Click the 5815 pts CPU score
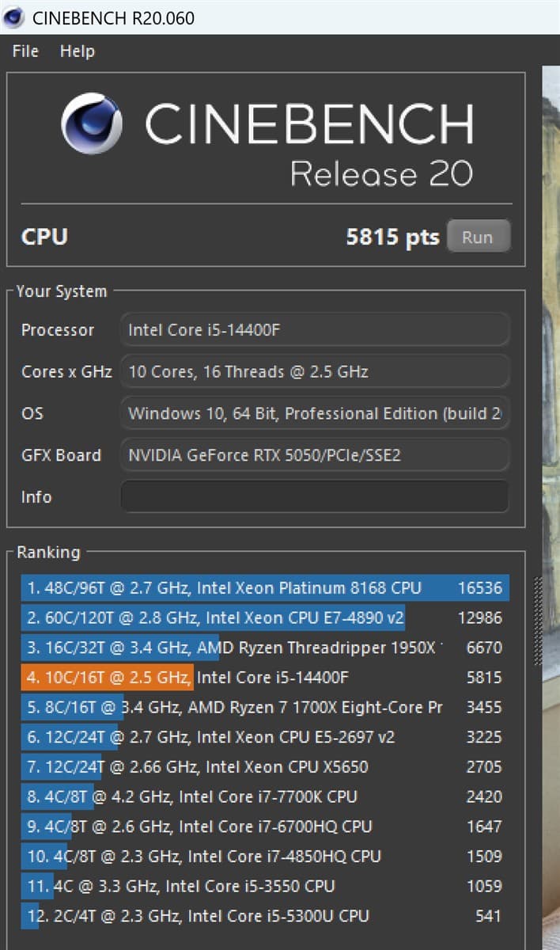Screen dimensions: 560x950 tap(392, 237)
